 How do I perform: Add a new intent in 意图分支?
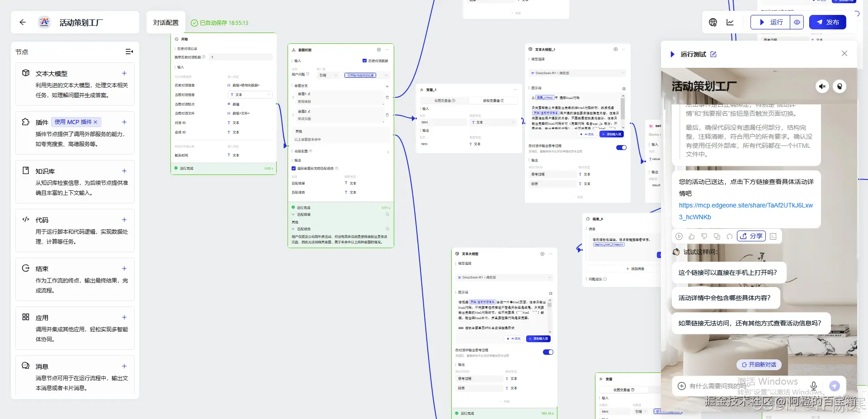click(x=387, y=86)
